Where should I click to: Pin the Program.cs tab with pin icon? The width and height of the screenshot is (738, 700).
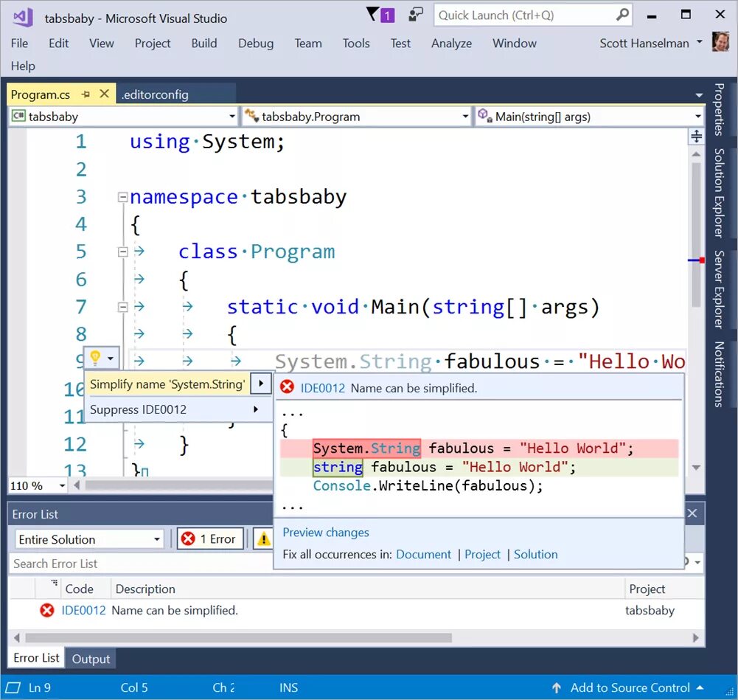point(86,94)
